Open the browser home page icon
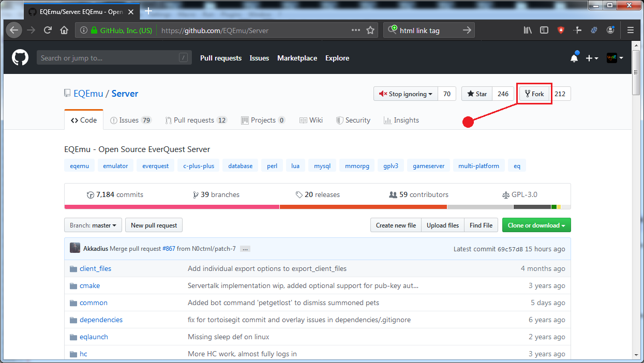644x363 pixels. point(64,31)
